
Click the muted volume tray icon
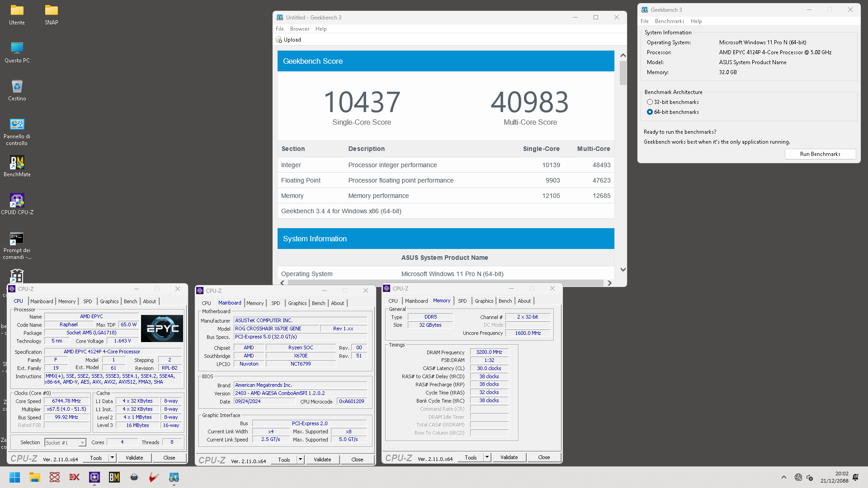(810, 477)
